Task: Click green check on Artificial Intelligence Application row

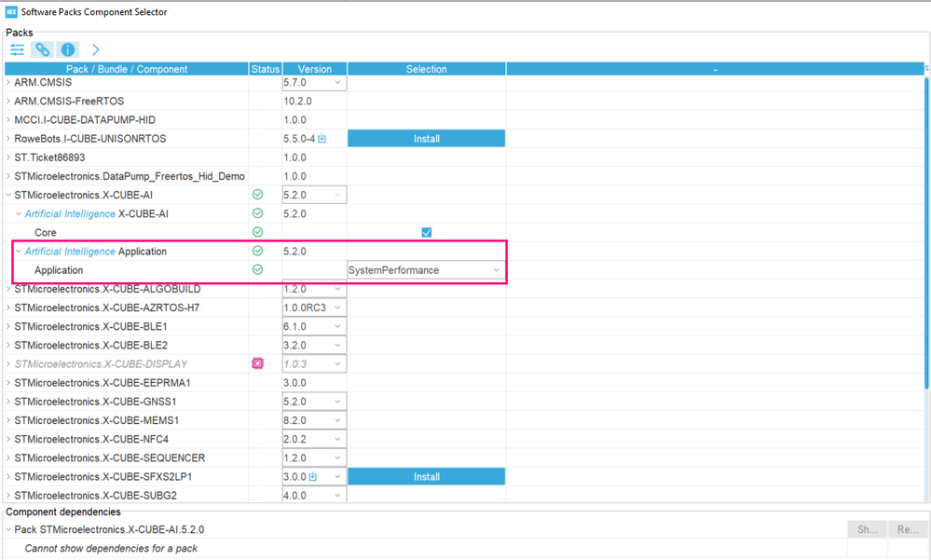Action: [x=258, y=251]
